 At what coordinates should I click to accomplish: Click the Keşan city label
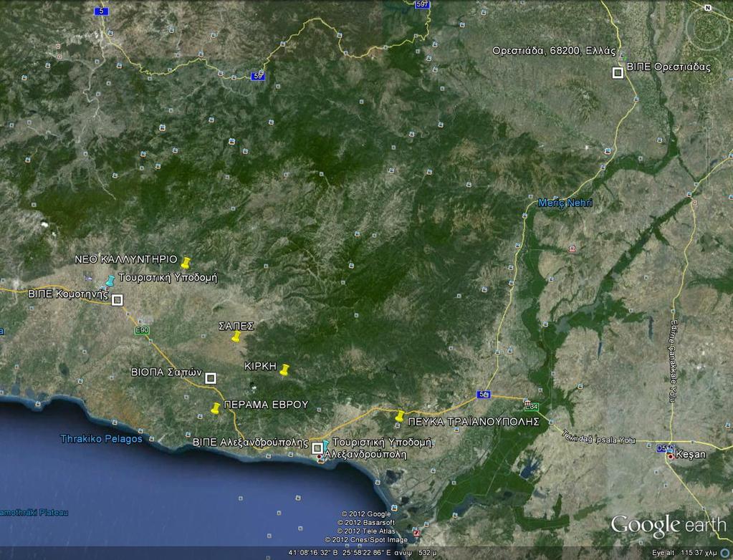tap(691, 455)
